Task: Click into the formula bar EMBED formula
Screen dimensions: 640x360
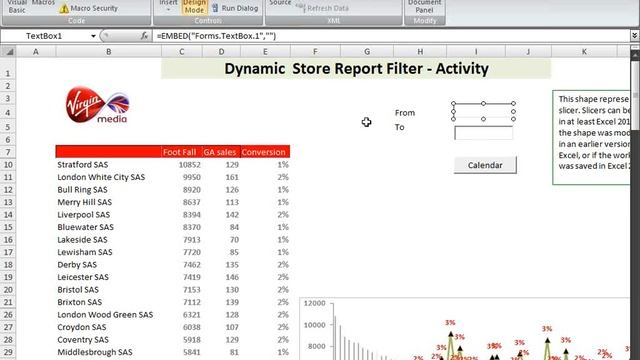Action: click(216, 36)
